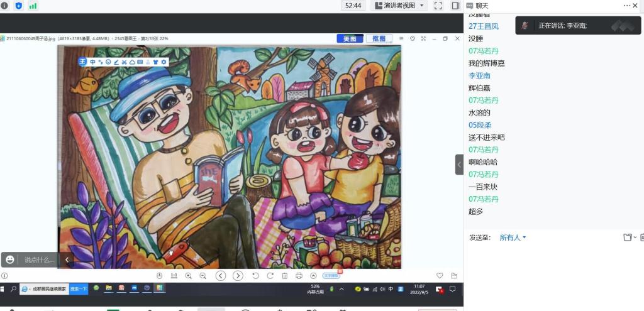Open Windows notification center in taskbar
644x311 pixels.
(452, 289)
